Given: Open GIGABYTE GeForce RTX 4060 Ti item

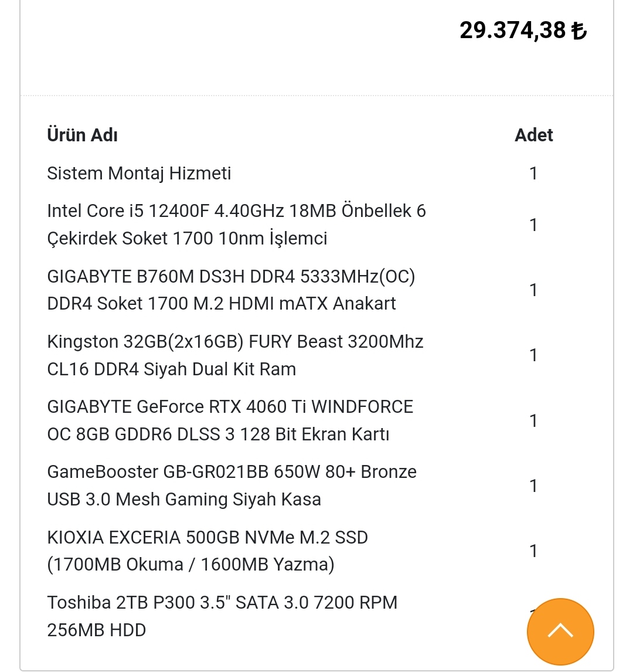Looking at the screenshot, I should pyautogui.click(x=230, y=420).
